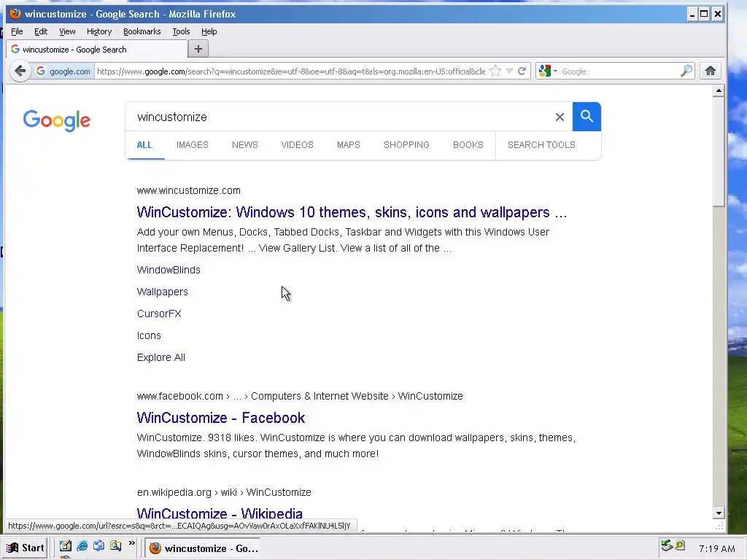Image resolution: width=747 pixels, height=560 pixels.
Task: Open the WinCustomize Windows 10 themes result
Action: pos(352,212)
